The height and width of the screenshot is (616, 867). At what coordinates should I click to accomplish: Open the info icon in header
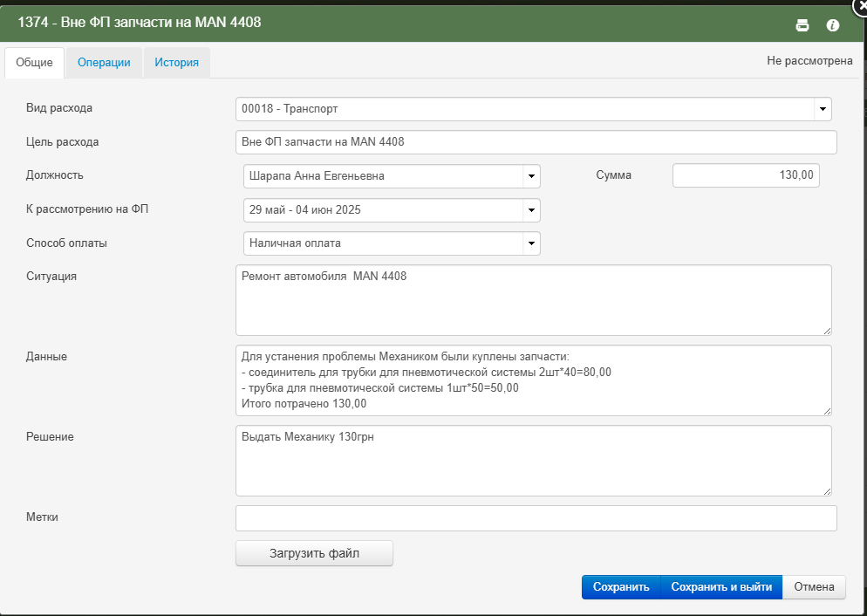coord(833,25)
